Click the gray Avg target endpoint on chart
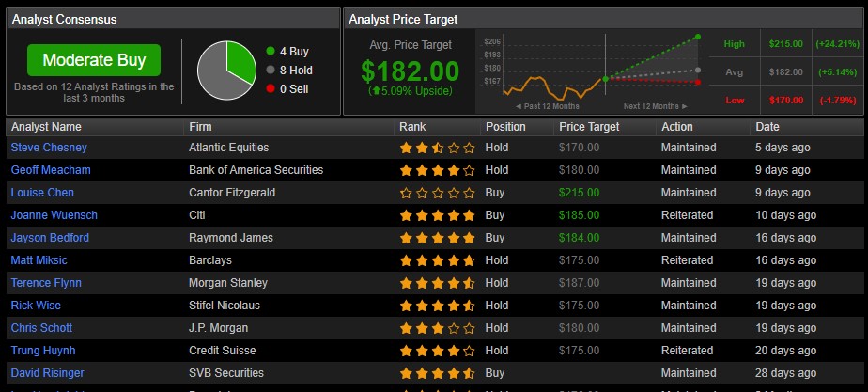The image size is (868, 392). coord(697,70)
